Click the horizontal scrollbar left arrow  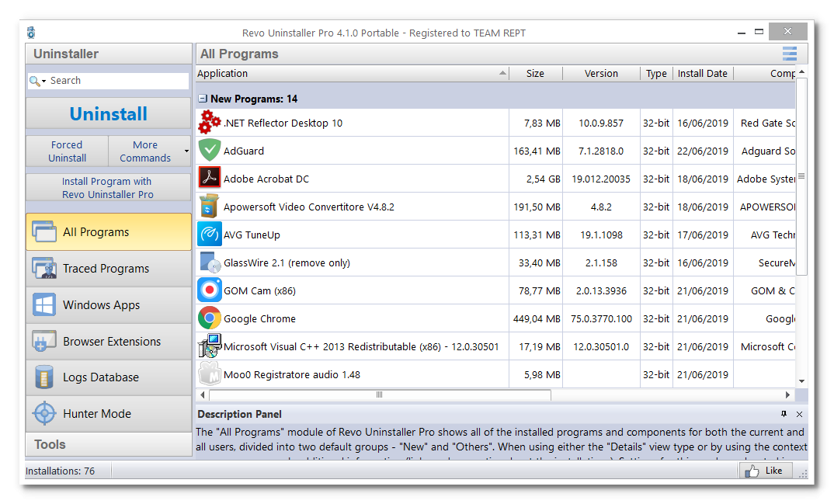click(x=203, y=395)
